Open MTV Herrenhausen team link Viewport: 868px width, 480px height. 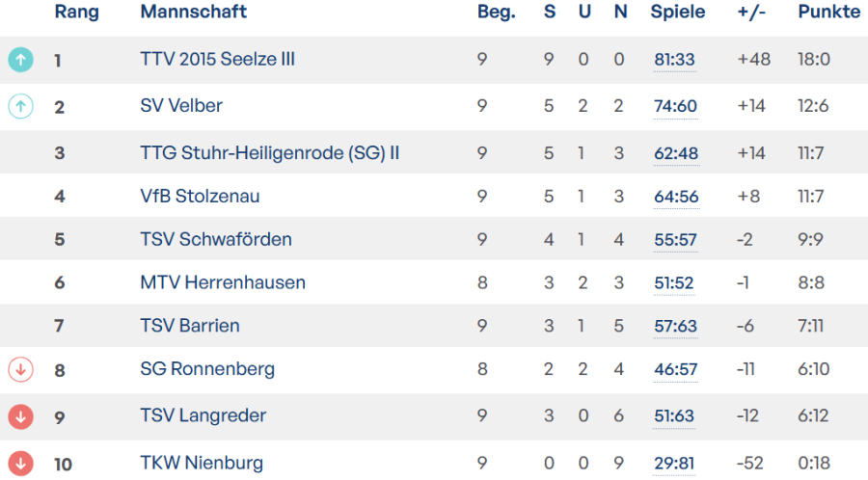223,283
